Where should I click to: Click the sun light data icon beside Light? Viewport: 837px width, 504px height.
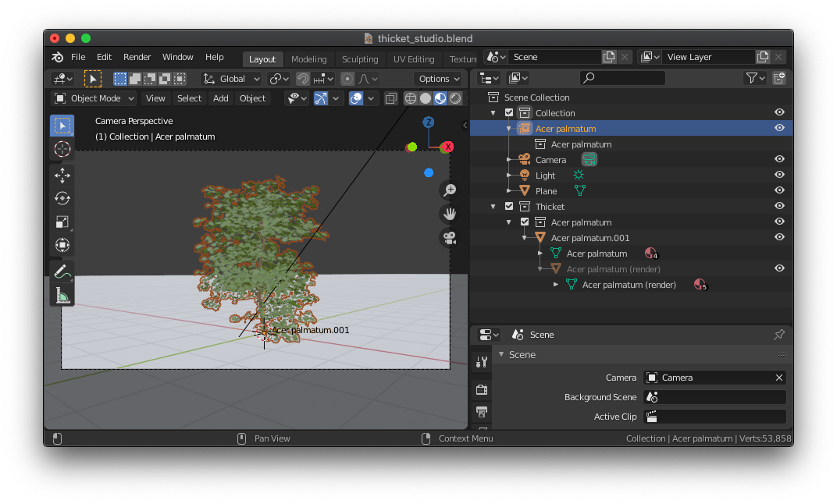[x=579, y=175]
